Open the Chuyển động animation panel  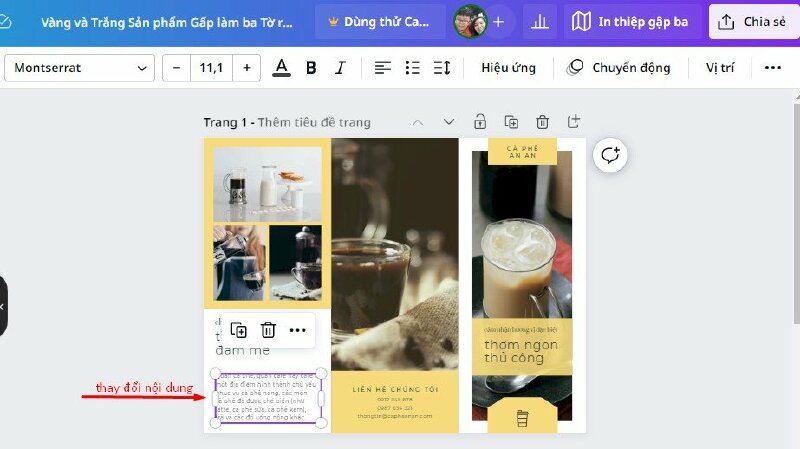(x=619, y=68)
